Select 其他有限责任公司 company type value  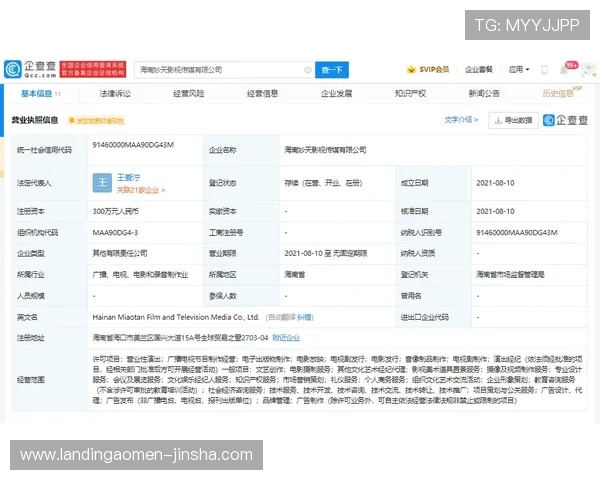click(120, 253)
